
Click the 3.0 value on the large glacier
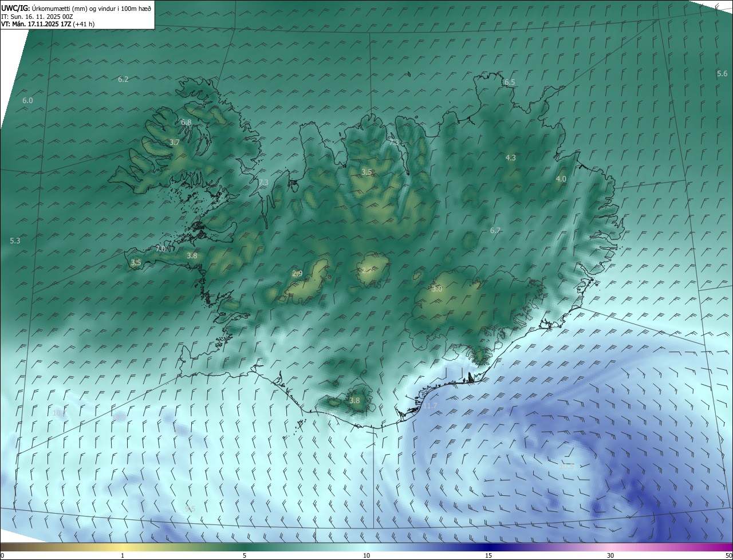437,289
